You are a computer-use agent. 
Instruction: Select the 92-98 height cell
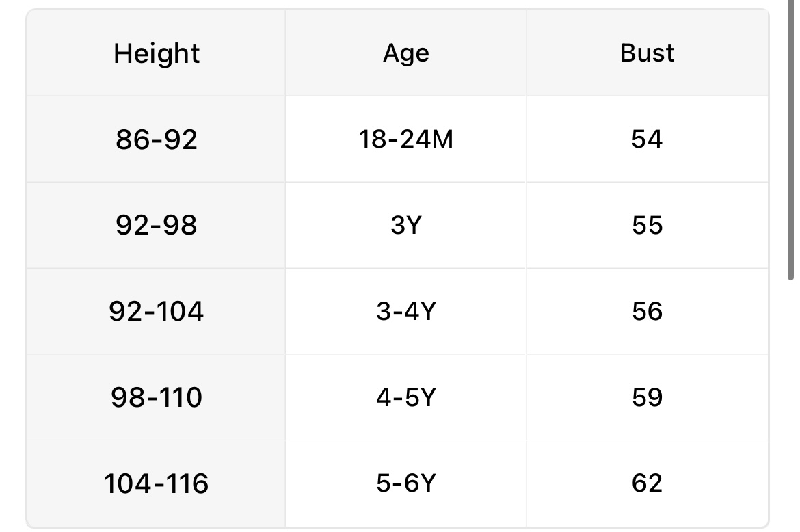157,226
